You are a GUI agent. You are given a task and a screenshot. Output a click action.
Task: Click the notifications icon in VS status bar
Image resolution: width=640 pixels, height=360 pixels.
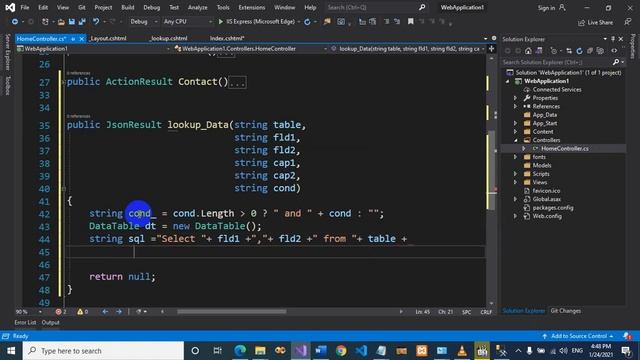(627, 336)
